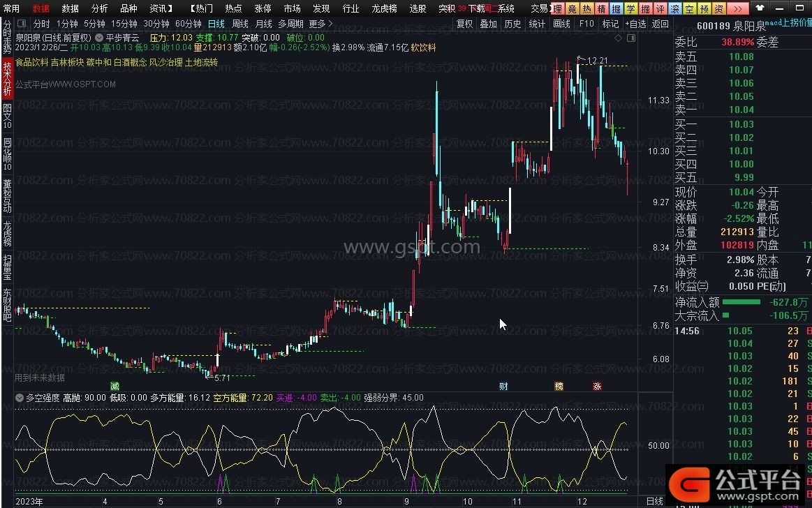Switch chart to 周线 weekly period

click(x=240, y=24)
